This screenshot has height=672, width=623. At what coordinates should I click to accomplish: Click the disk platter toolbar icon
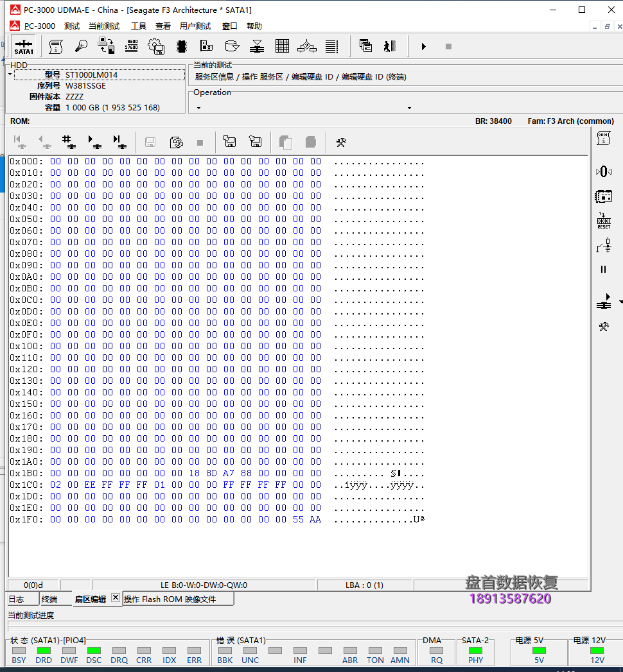click(232, 46)
